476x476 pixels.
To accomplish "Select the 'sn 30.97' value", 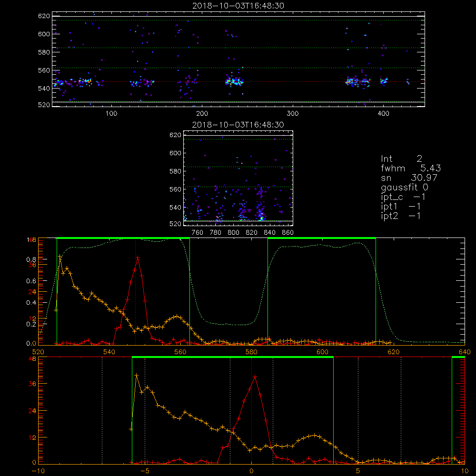I will click(x=409, y=178).
